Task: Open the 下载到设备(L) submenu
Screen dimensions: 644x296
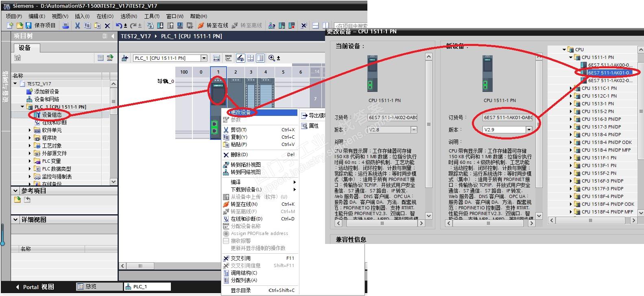Action: click(260, 189)
